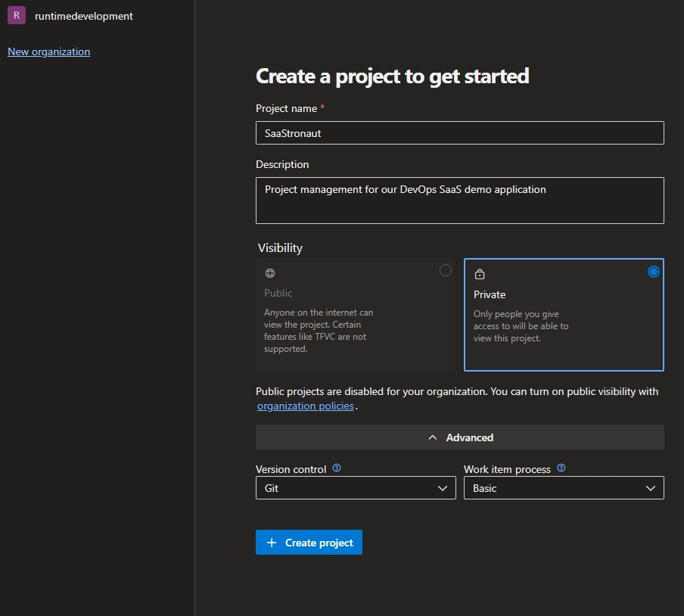Viewport: 684px width, 616px height.
Task: Open the New organization link
Action: 48,51
